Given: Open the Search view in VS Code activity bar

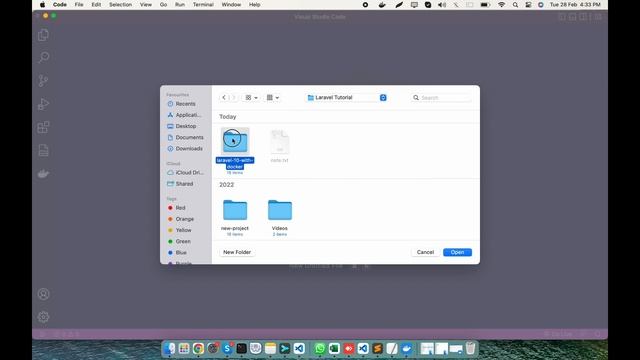Looking at the screenshot, I should tap(43, 58).
